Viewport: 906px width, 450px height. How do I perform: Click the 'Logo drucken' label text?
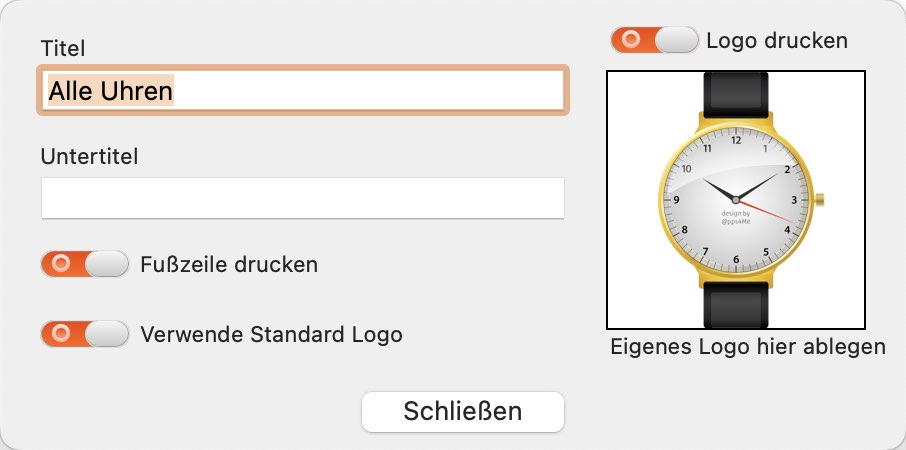777,40
